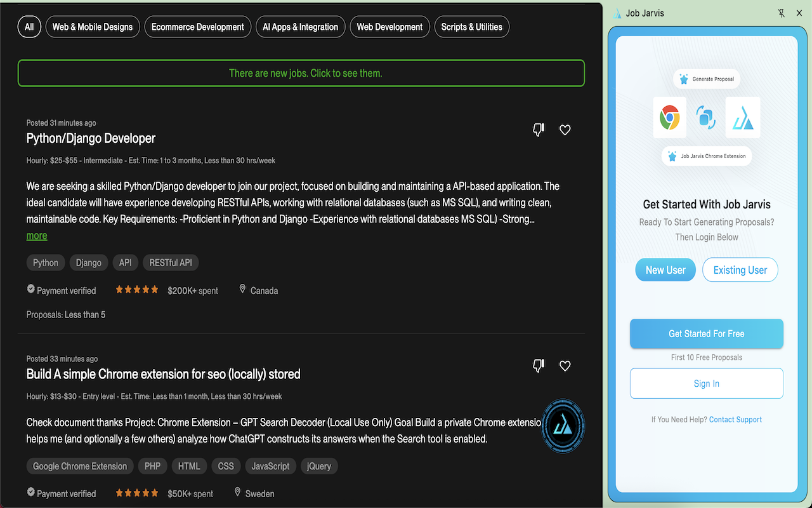812x508 pixels.
Task: Click the First 10 Free Proposals text
Action: coord(707,358)
